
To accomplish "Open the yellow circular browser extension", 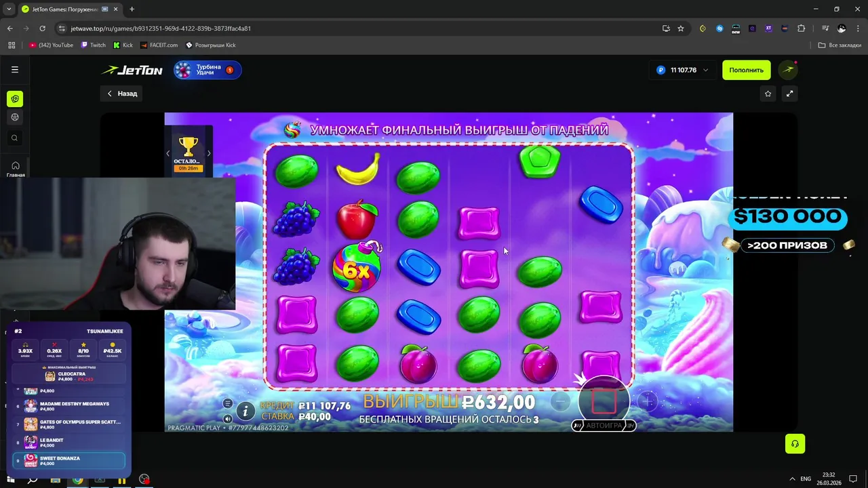I will [x=703, y=28].
